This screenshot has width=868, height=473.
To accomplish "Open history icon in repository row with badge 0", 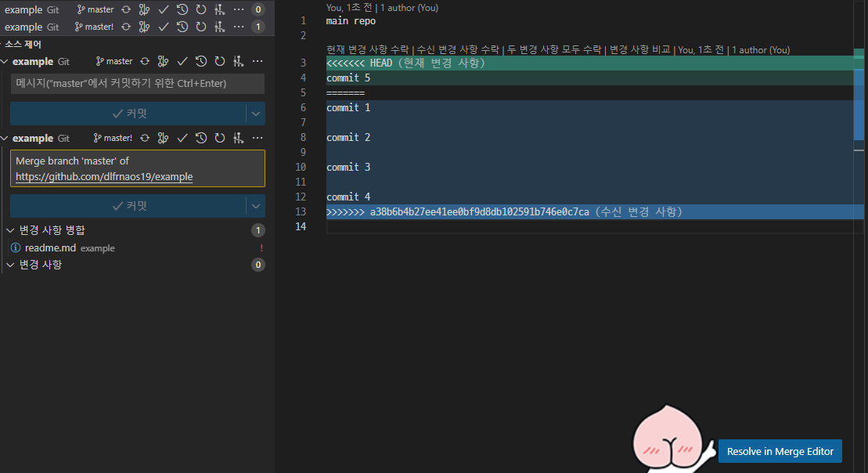I will click(182, 9).
